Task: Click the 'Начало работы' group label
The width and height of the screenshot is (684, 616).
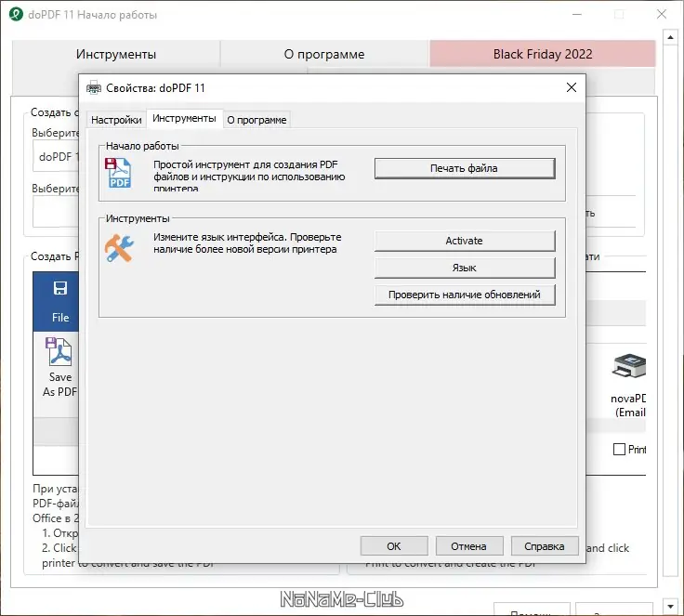Action: click(x=142, y=146)
